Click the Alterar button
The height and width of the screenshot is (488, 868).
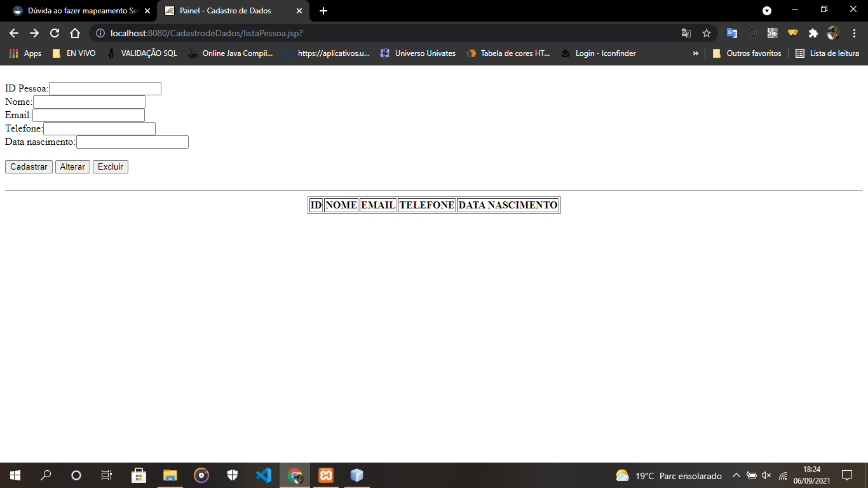(72, 166)
